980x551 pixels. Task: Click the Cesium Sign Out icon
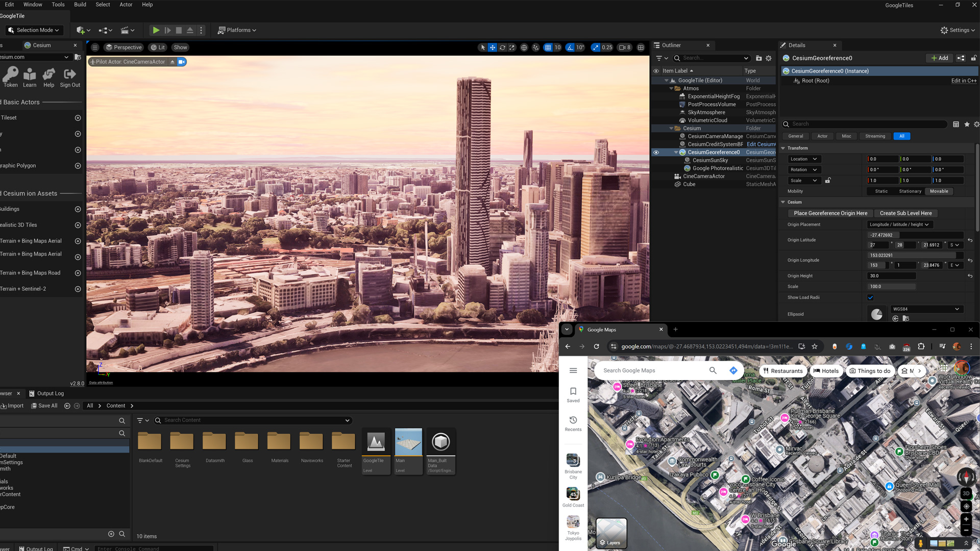tap(70, 78)
